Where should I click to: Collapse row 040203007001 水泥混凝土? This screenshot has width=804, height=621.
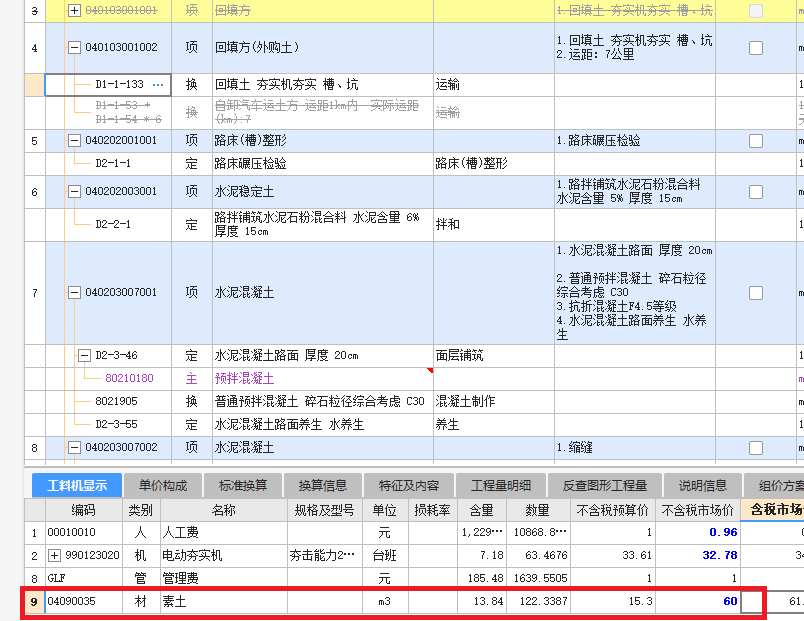[74, 293]
